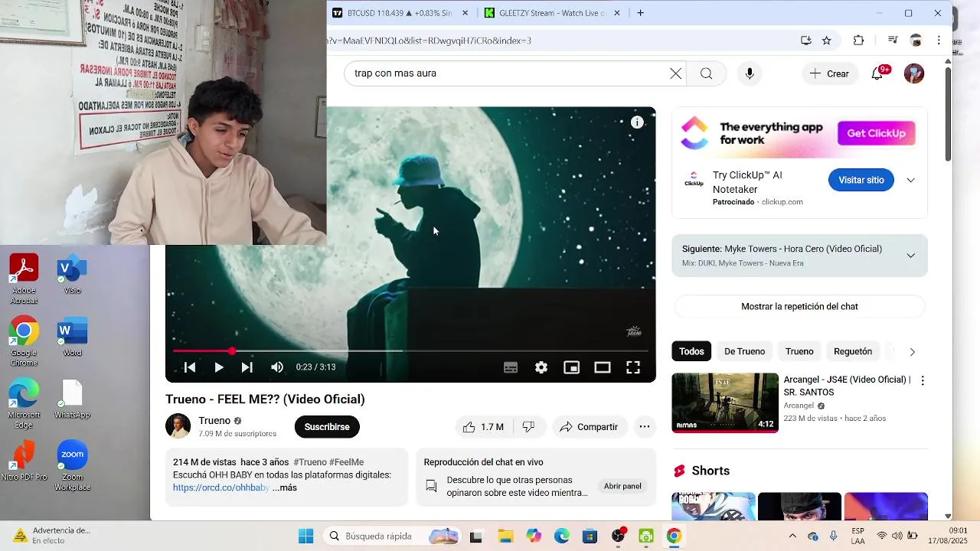Focus the search field 'trap con mas aura'
Viewport: 980px width, 551px height.
[505, 73]
